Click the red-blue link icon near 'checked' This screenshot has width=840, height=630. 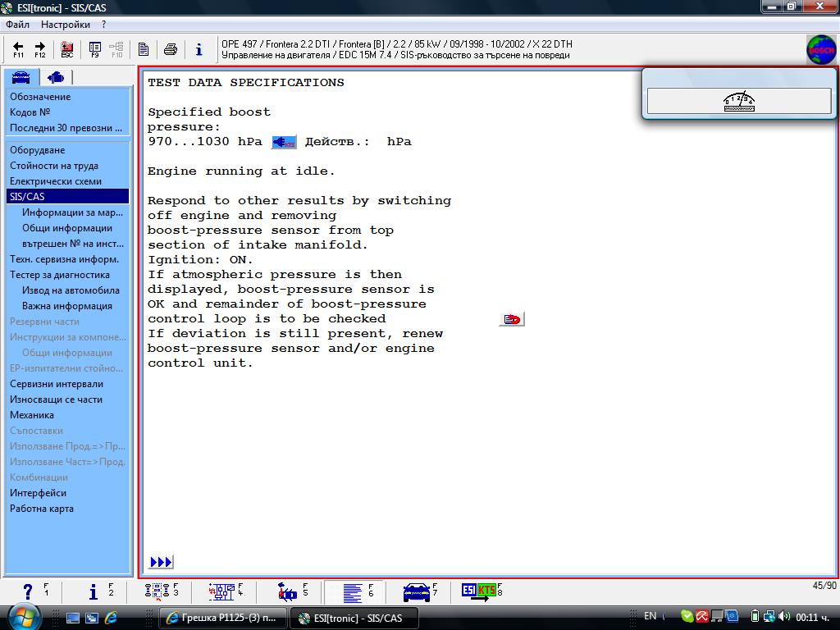(x=512, y=319)
